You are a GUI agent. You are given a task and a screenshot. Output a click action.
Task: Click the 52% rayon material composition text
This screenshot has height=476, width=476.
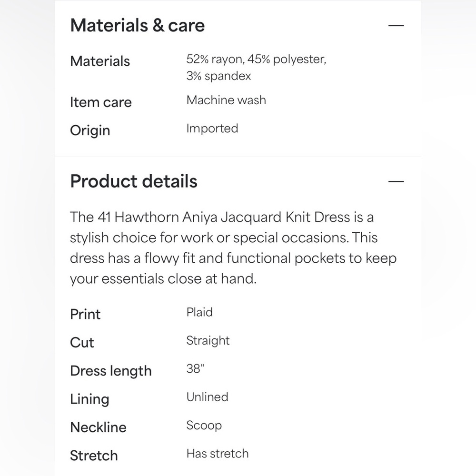tap(256, 68)
